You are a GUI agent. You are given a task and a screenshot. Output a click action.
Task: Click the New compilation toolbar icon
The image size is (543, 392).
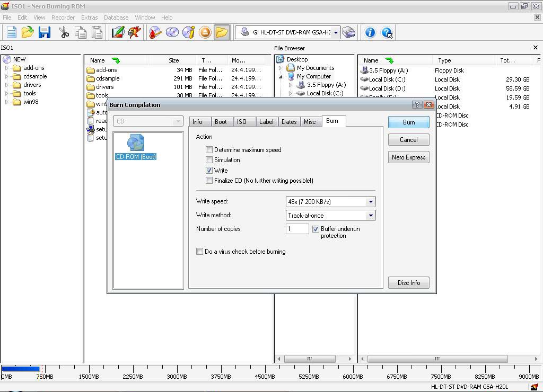click(x=12, y=32)
